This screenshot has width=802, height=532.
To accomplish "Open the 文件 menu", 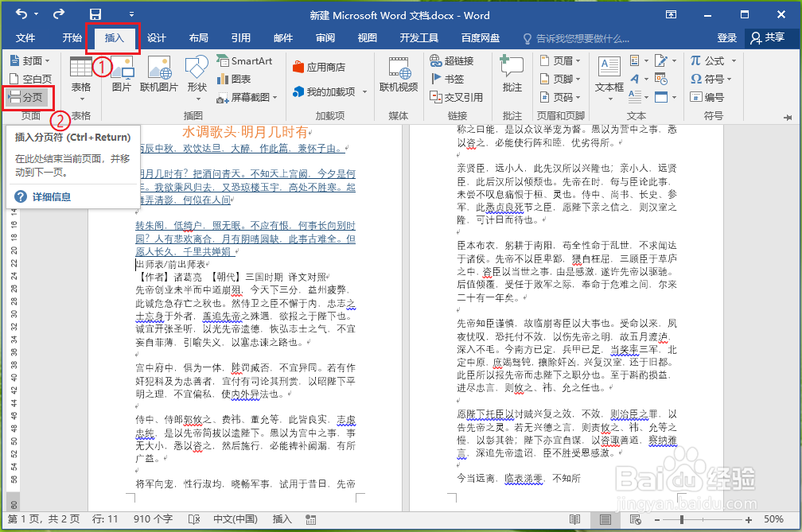I will [x=26, y=37].
